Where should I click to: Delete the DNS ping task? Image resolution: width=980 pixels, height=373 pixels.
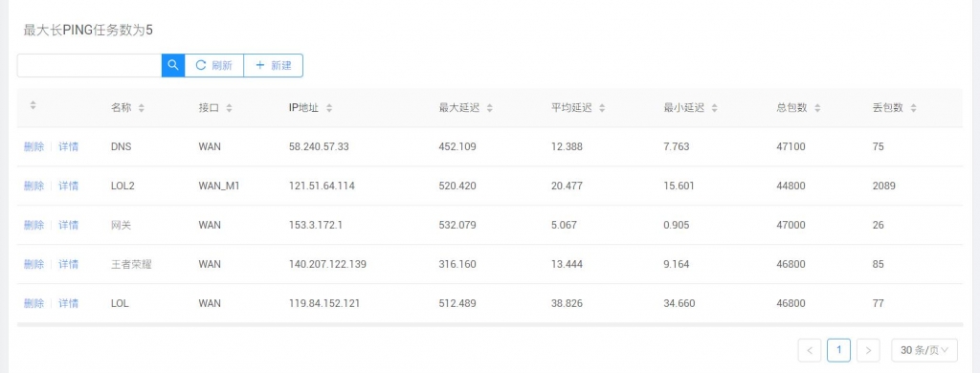coord(33,147)
